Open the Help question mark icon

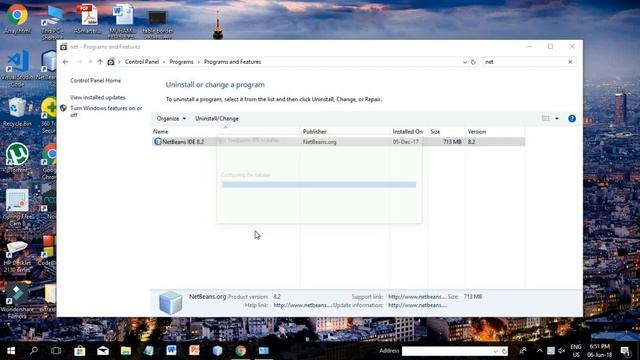pos(572,118)
